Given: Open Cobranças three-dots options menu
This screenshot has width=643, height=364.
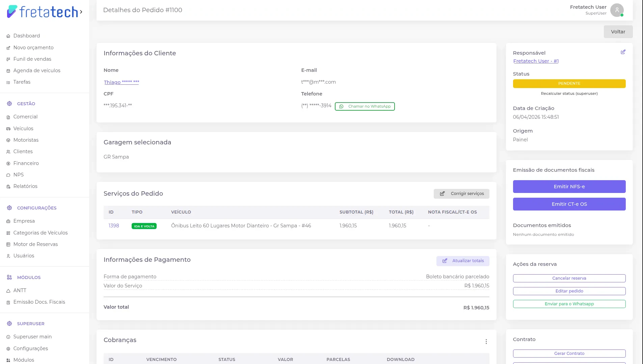Looking at the screenshot, I should coord(486,342).
